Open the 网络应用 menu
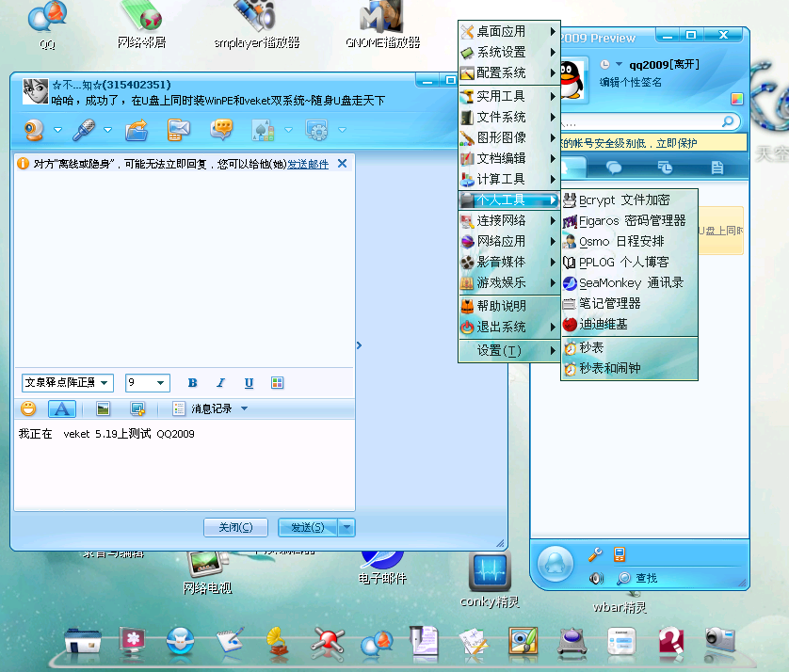Image resolution: width=789 pixels, height=672 pixels. 509,242
